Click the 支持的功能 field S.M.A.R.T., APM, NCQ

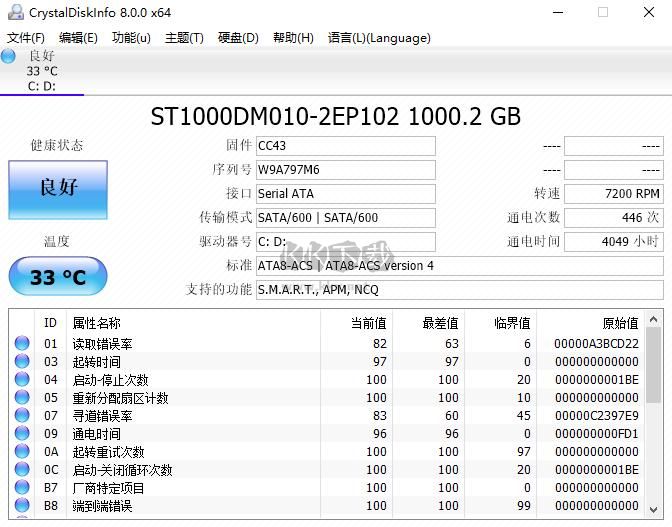[x=460, y=290]
